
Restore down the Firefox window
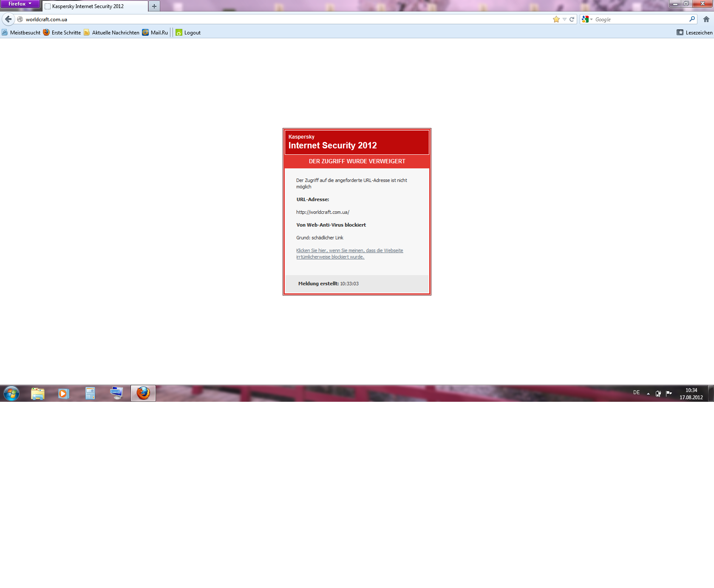point(686,3)
